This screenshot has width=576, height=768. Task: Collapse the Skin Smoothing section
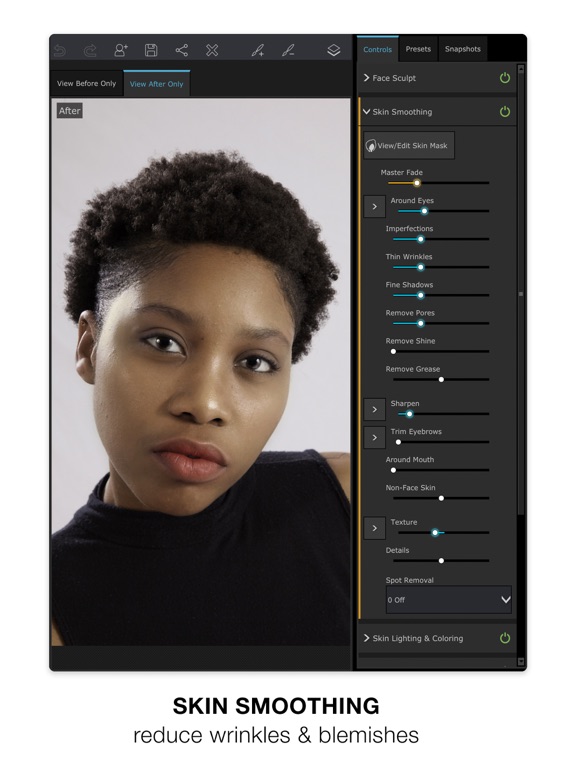(366, 112)
